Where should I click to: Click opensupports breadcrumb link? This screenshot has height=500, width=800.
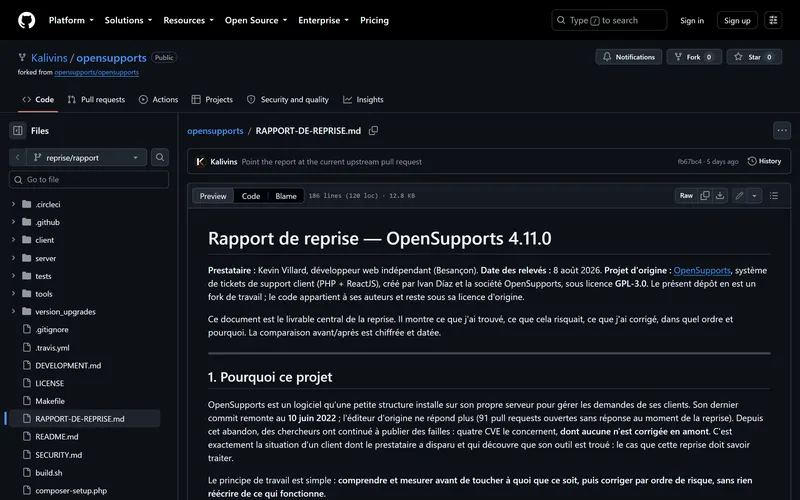[x=215, y=131]
